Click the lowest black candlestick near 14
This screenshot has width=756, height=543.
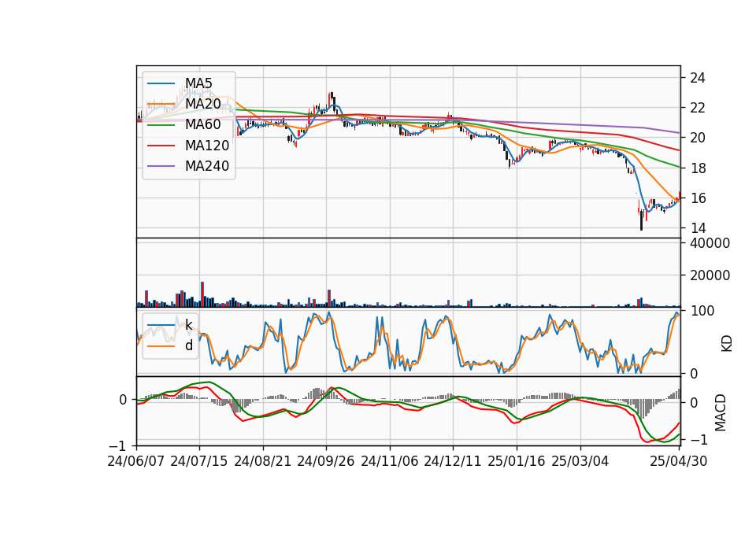[641, 220]
